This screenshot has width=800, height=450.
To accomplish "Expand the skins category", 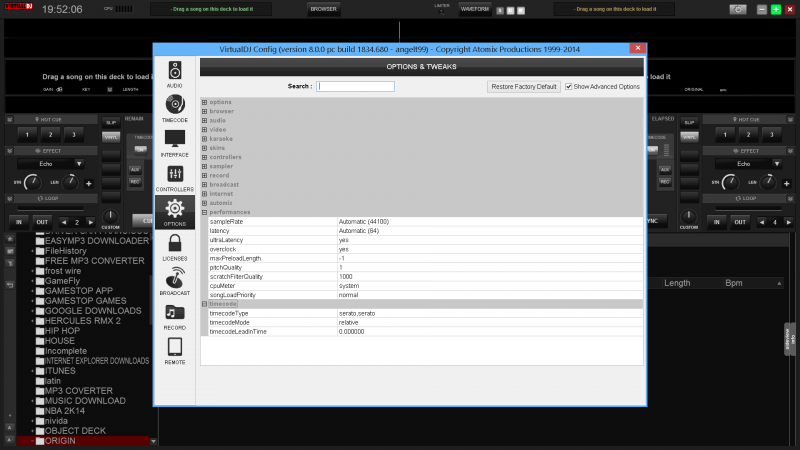I will 205,148.
